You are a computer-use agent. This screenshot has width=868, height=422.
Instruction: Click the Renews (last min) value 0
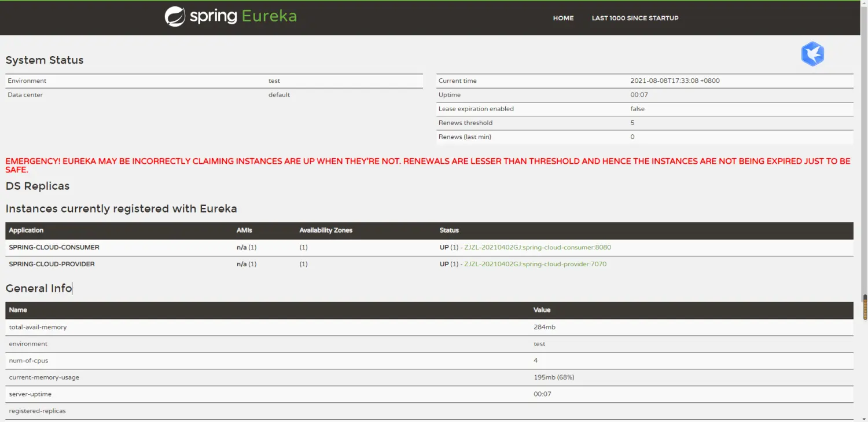[632, 137]
